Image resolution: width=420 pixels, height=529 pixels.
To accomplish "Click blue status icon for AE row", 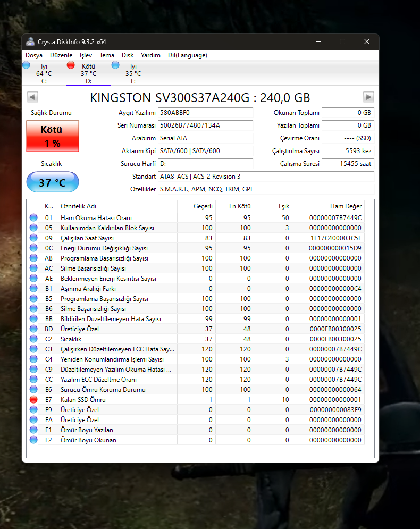I will click(33, 279).
